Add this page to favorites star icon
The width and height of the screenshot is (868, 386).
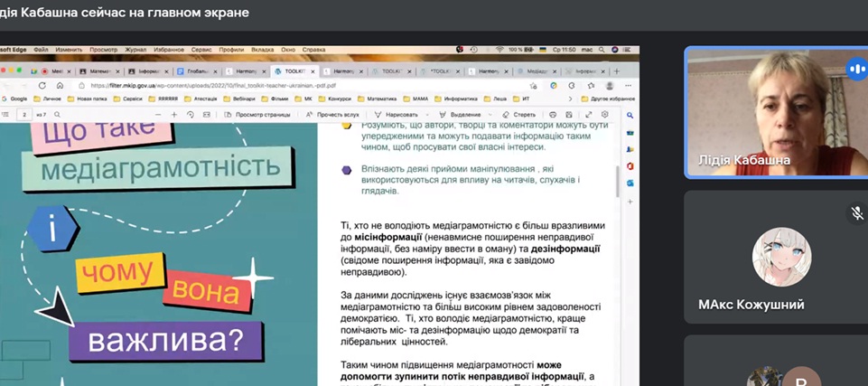point(533,86)
